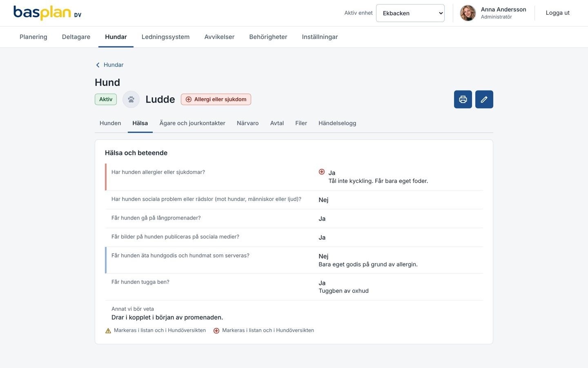588x368 pixels.
Task: Click the yellow warning triangle legend icon
Action: [x=108, y=331]
